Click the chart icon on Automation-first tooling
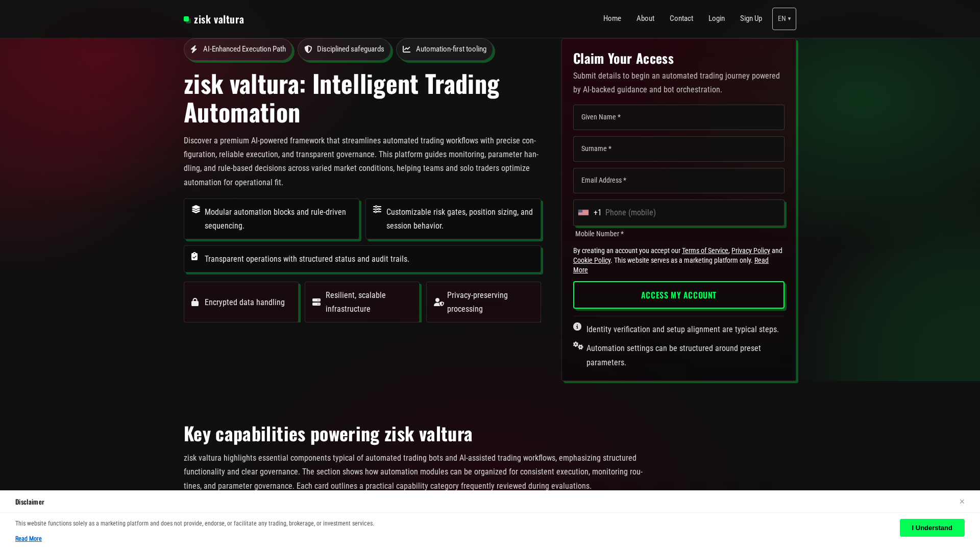980x551 pixels. click(407, 49)
